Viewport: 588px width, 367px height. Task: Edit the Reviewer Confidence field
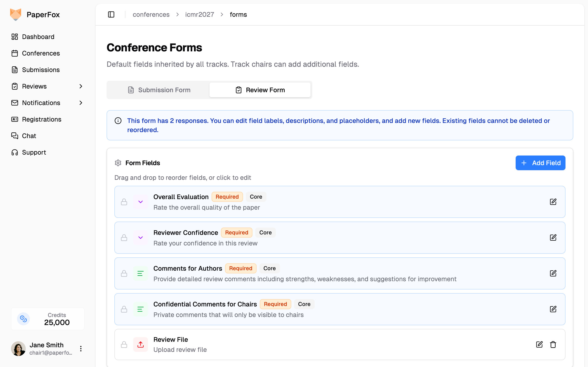pyautogui.click(x=553, y=237)
